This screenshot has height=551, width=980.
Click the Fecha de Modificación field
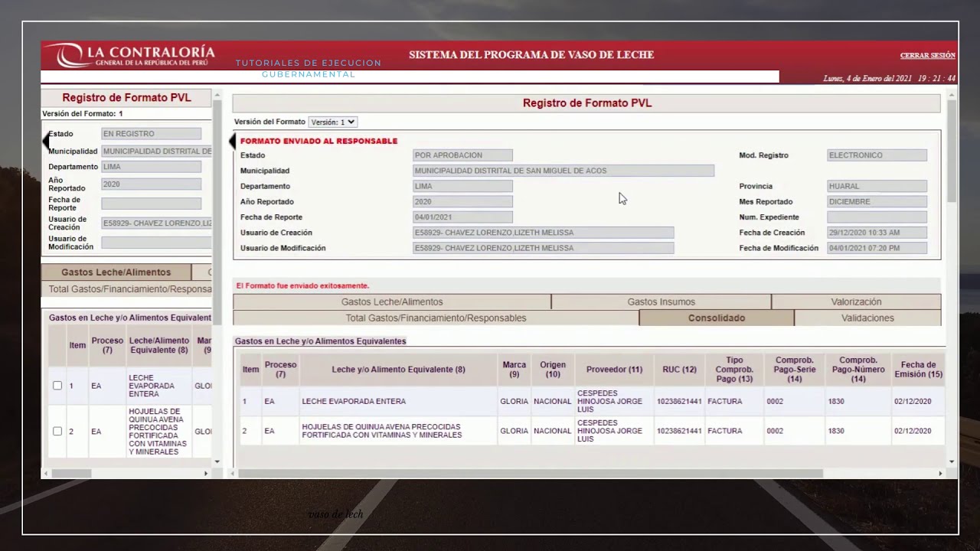[x=877, y=248]
